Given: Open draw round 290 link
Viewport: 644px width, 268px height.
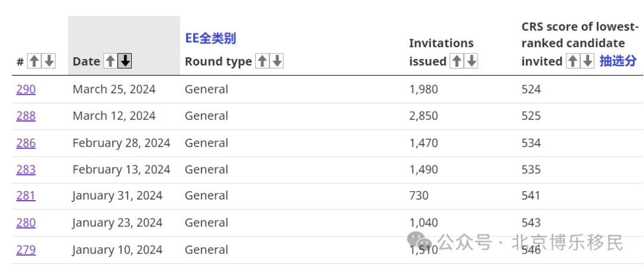Looking at the screenshot, I should point(26,89).
